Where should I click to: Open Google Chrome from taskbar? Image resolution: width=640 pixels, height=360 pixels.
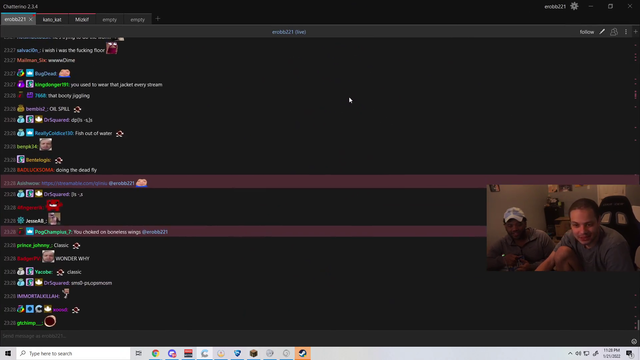coord(156,353)
